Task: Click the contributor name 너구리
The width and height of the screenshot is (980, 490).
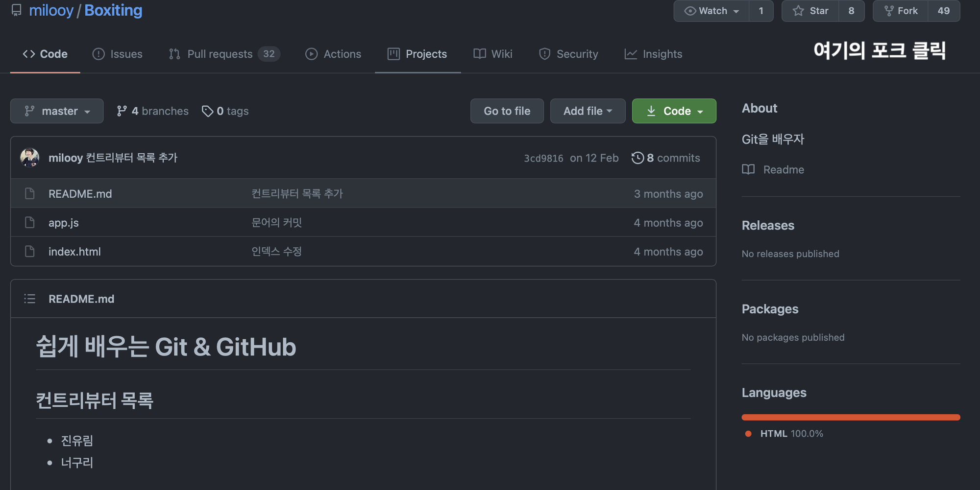Action: [x=77, y=463]
